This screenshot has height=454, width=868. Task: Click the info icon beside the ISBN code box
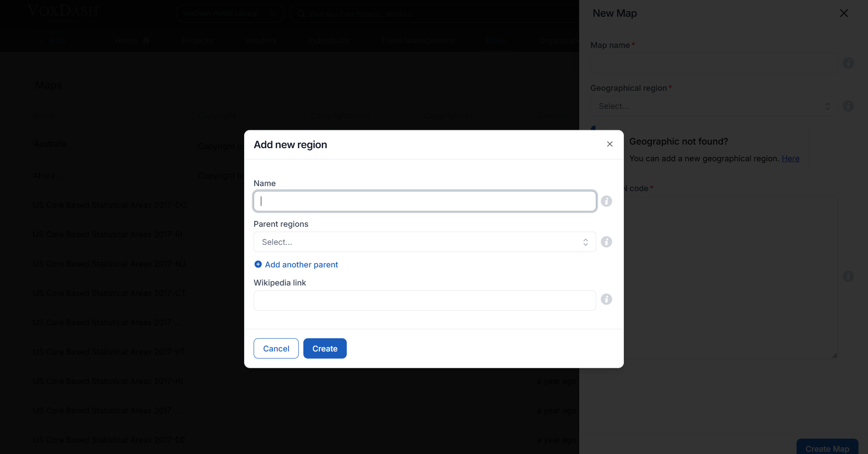click(849, 276)
